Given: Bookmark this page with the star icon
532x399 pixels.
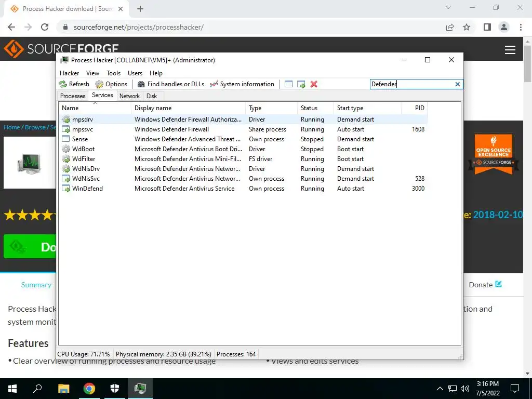Looking at the screenshot, I should point(467,27).
